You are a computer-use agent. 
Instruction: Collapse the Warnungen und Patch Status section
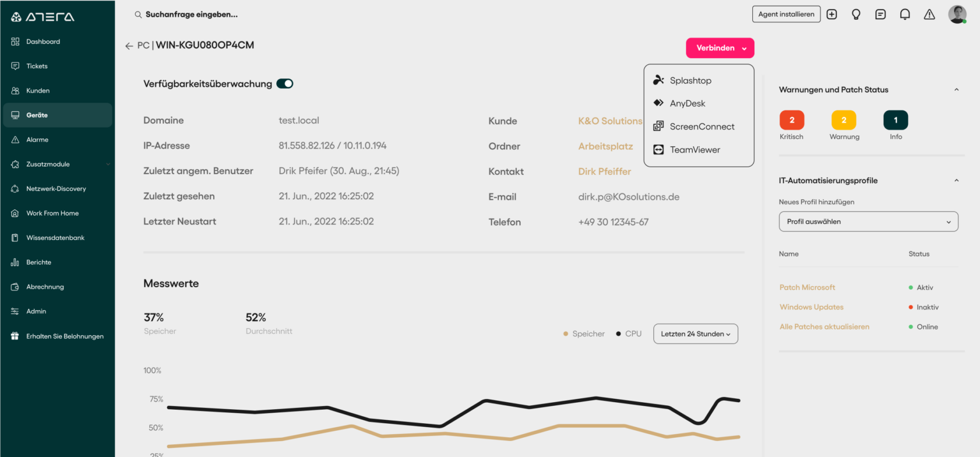coord(956,89)
